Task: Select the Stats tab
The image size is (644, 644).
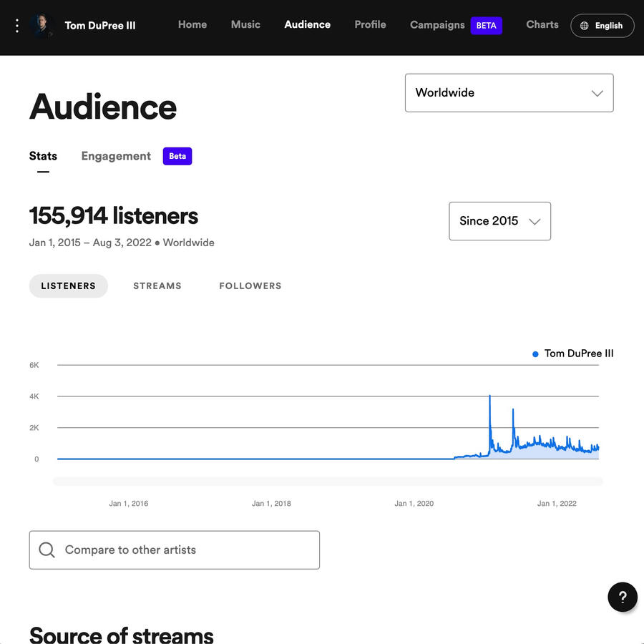Action: tap(43, 156)
